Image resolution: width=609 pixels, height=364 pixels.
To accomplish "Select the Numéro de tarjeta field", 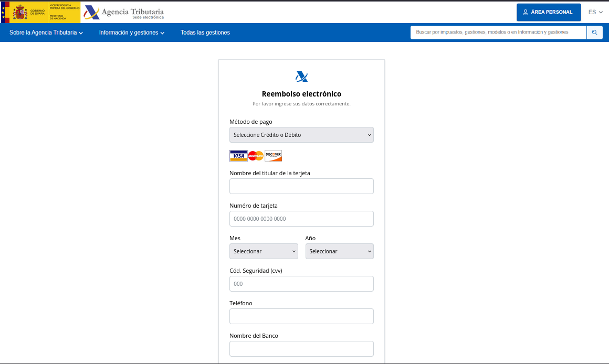I will pos(301,219).
